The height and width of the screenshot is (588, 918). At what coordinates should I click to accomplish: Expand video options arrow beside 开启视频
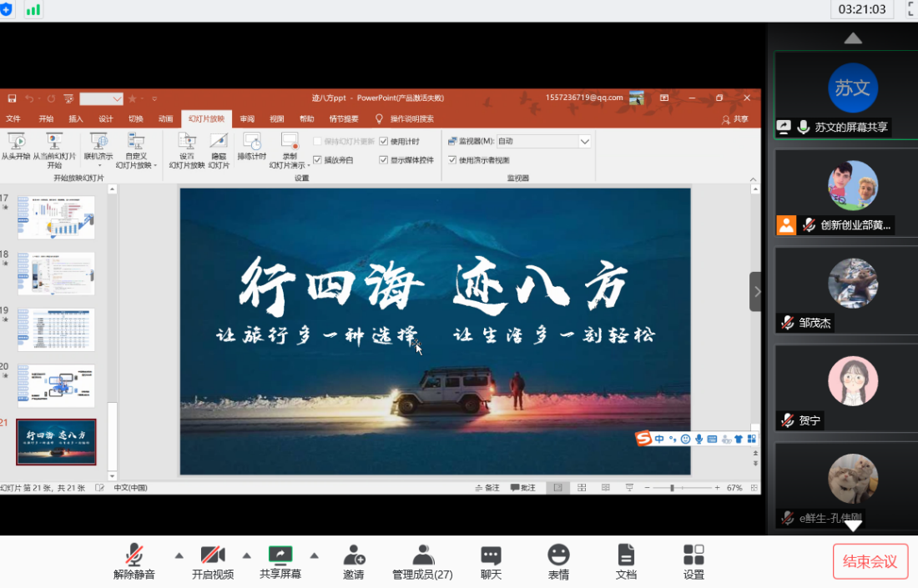[x=246, y=555]
